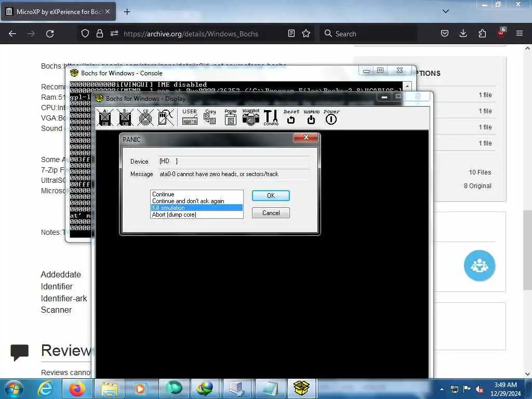Open Firefox extensions puzzle icon
Screen dimensions: 532x399
pos(482,33)
